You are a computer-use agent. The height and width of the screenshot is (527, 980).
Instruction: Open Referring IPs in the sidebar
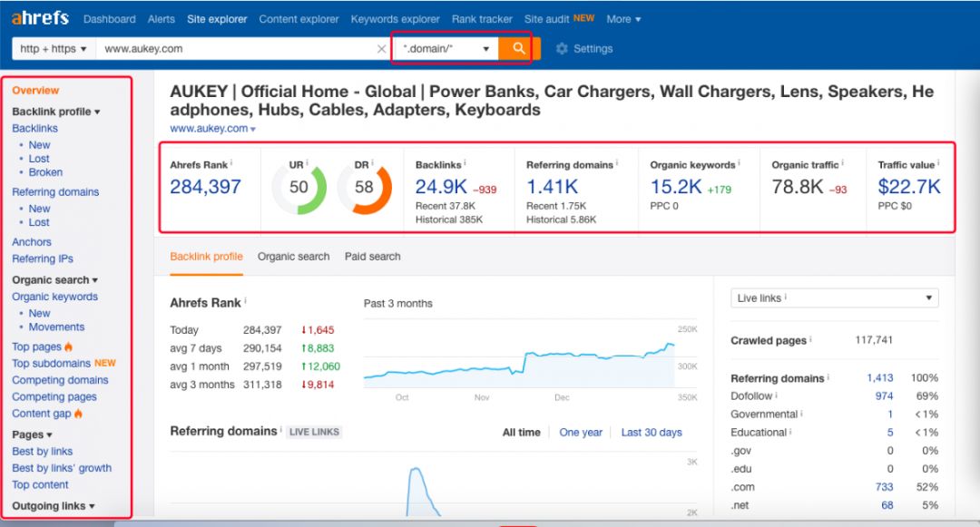click(43, 259)
